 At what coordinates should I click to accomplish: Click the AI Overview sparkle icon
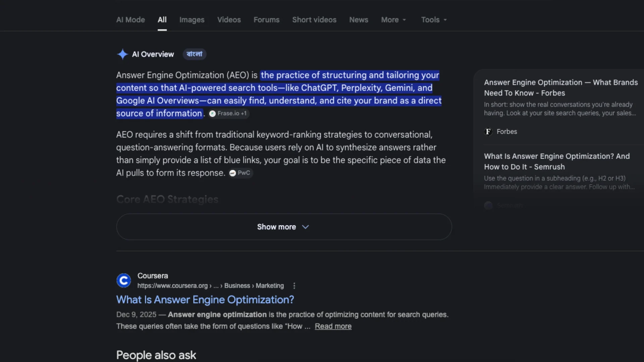tap(122, 54)
